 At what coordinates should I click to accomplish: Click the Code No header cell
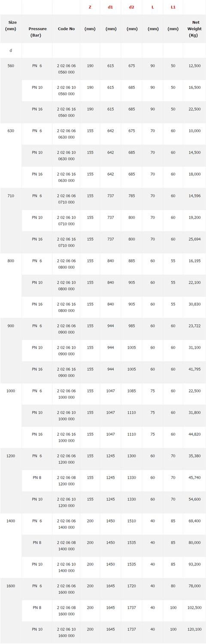(66, 29)
